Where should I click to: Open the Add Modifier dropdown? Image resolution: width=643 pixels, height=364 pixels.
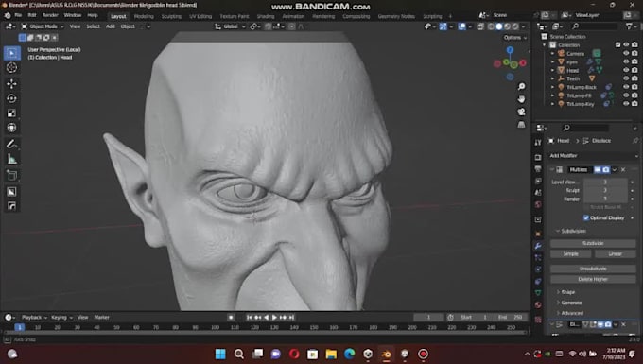(594, 156)
